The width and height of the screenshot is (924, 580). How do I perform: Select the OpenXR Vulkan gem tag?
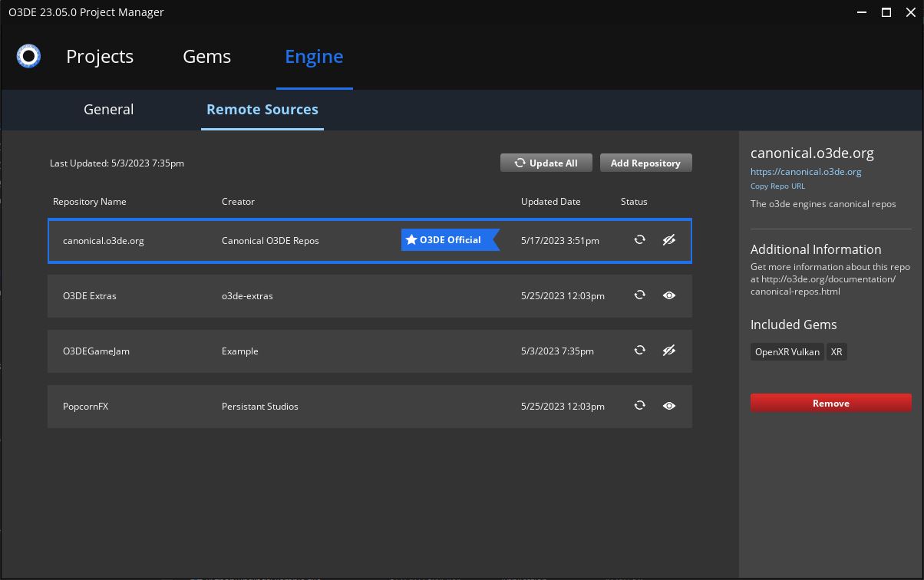pos(787,351)
